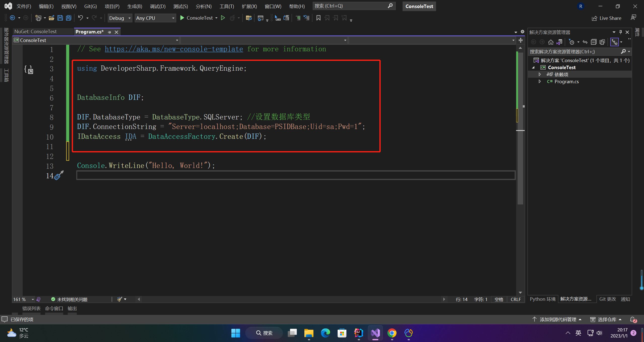
Task: Open the 输出 output tab
Action: click(72, 308)
